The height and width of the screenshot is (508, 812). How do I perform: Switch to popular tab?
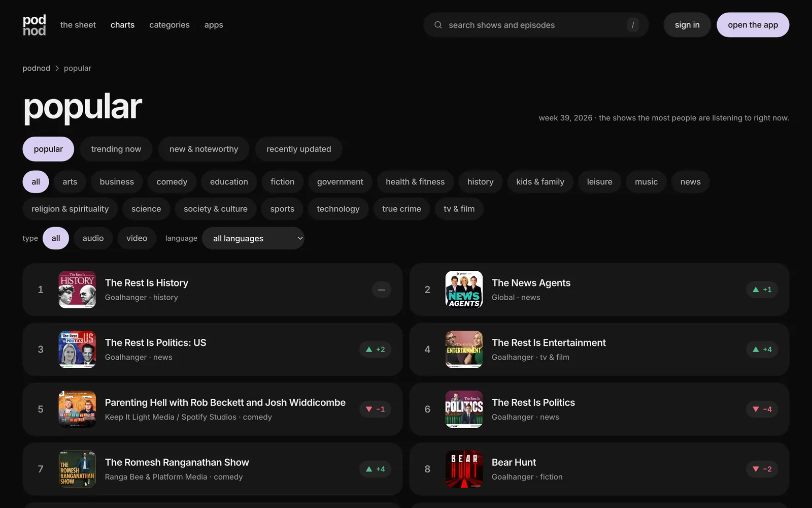click(x=48, y=149)
